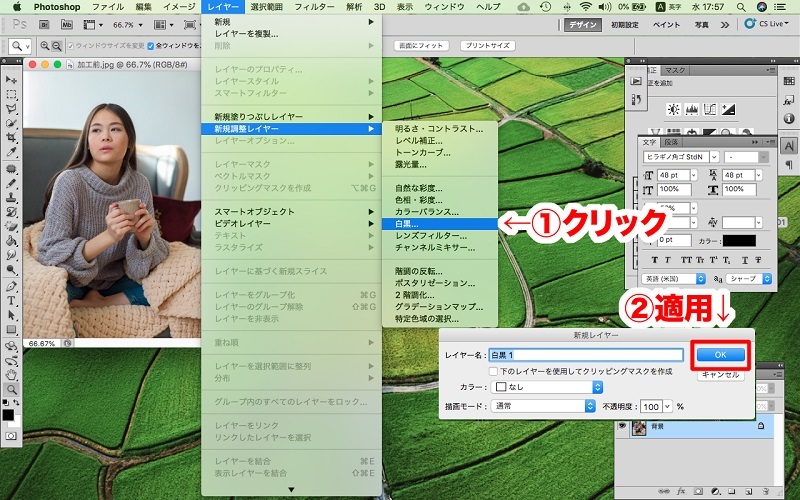Add Brightness/Contrast adjustment from Adjustments panel
Image resolution: width=800 pixels, height=500 pixels.
tap(673, 109)
